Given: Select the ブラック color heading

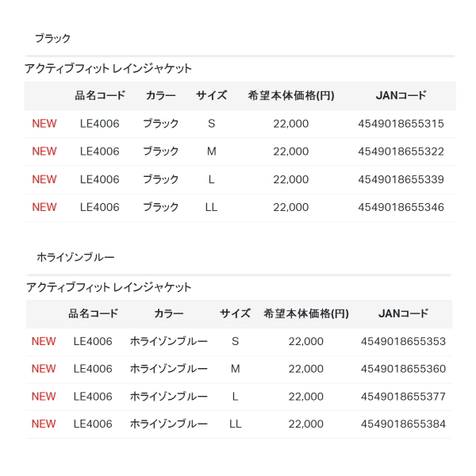Looking at the screenshot, I should coord(52,39).
